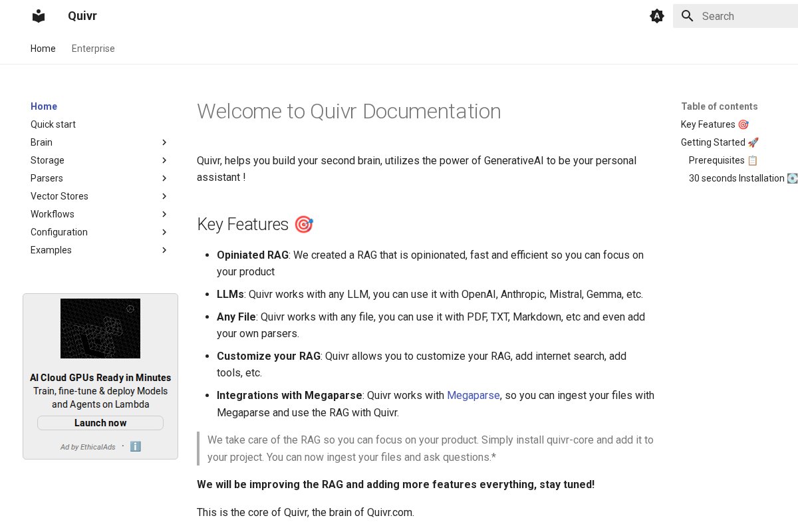Click the ad info icon

(136, 446)
